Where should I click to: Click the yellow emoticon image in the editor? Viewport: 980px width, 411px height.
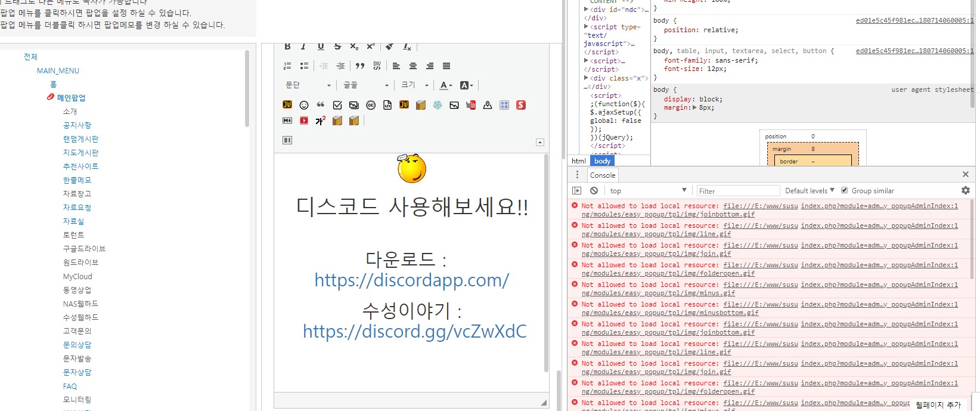coord(411,168)
